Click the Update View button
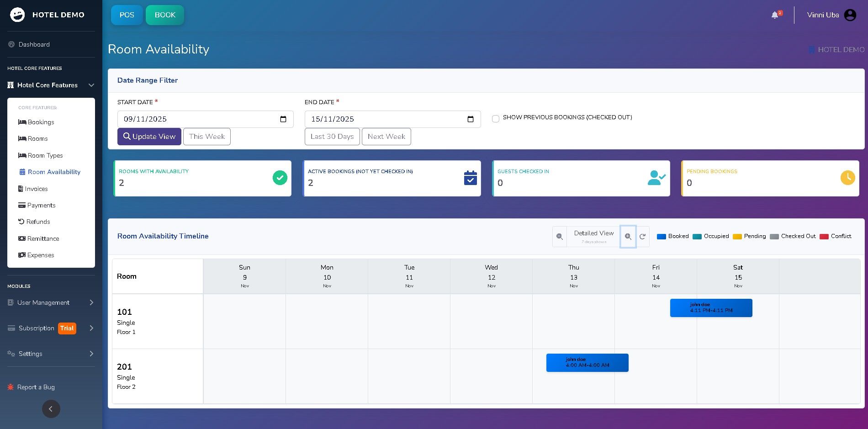The image size is (868, 429). [x=149, y=137]
